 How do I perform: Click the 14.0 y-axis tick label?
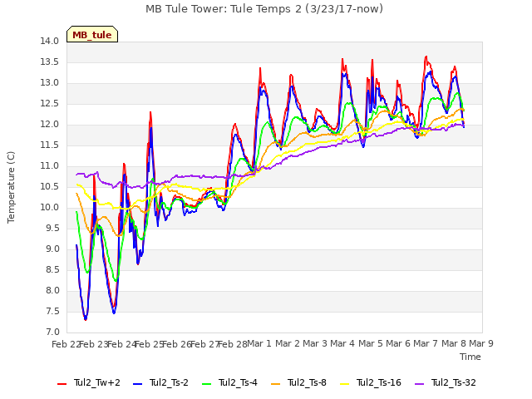pyautogui.click(x=50, y=42)
